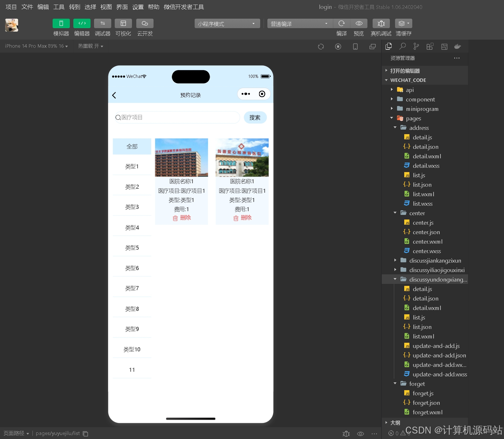Open forget.js file
Screen dimensions: 504x439
coord(425,393)
